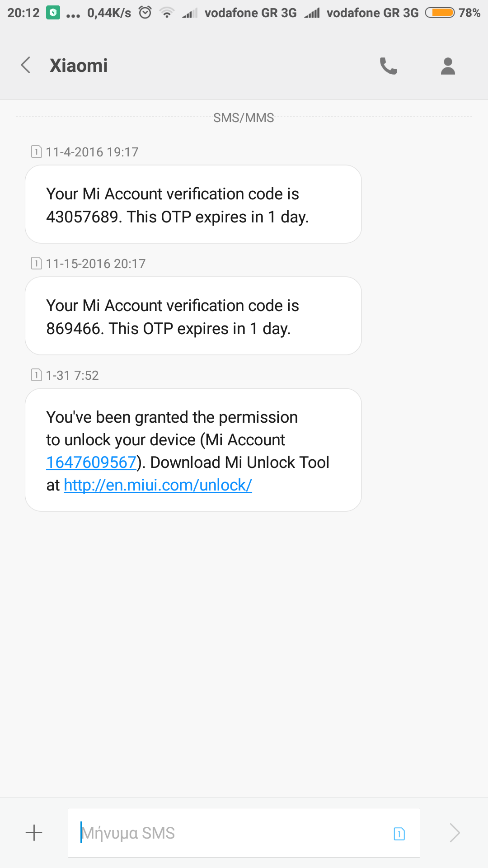The width and height of the screenshot is (488, 868).
Task: Open the en.miui.com/unlock link
Action: click(x=158, y=485)
